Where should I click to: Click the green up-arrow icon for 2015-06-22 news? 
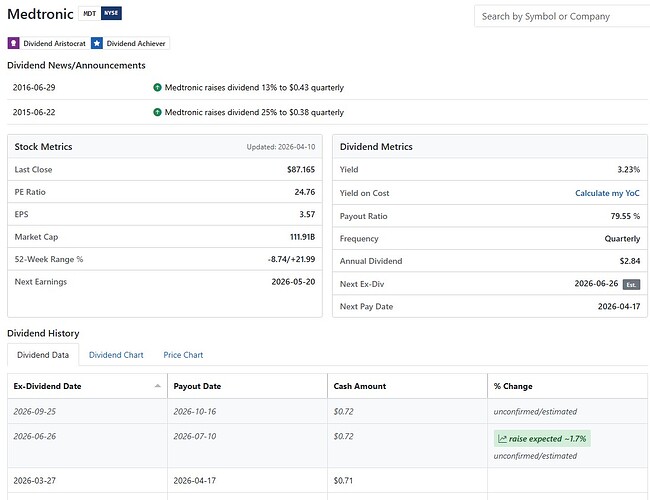coord(157,112)
